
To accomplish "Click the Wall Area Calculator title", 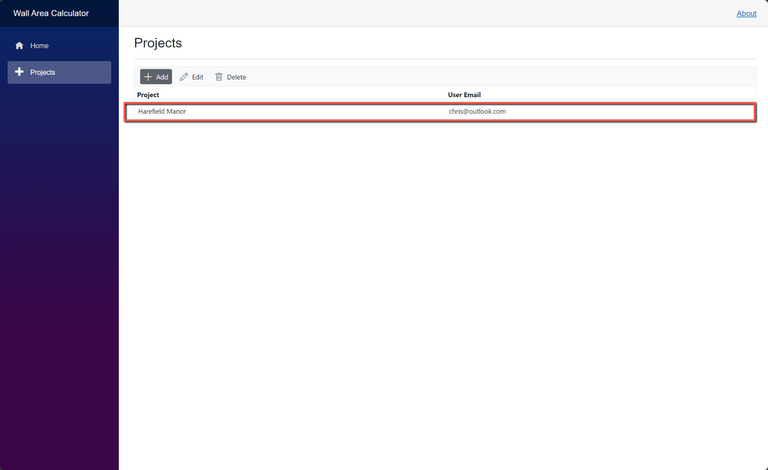I will click(x=51, y=13).
